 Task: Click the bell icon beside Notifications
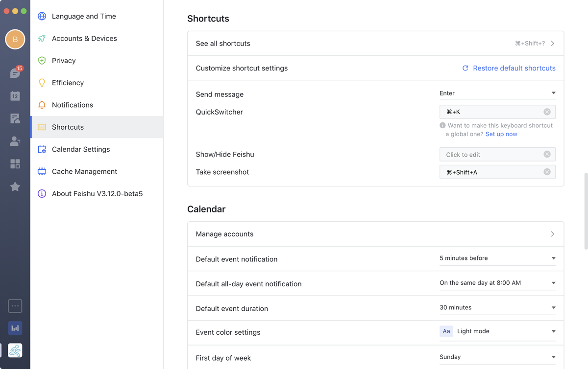click(x=42, y=105)
